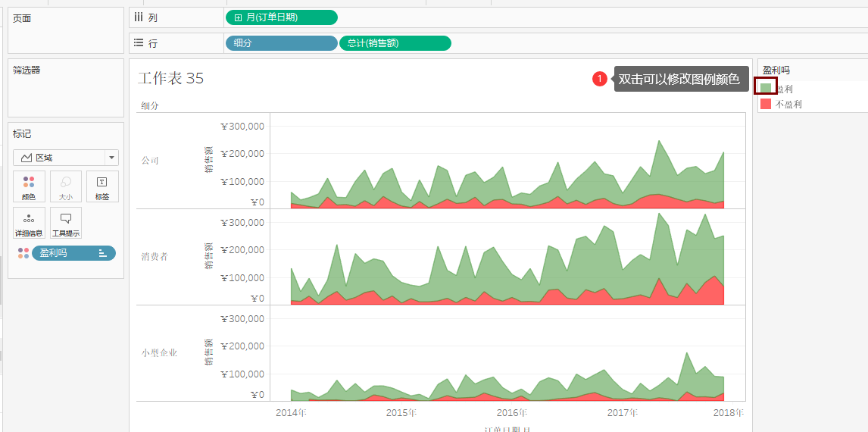The image size is (868, 432).
Task: Click the 盈利吗 legend title
Action: (776, 70)
